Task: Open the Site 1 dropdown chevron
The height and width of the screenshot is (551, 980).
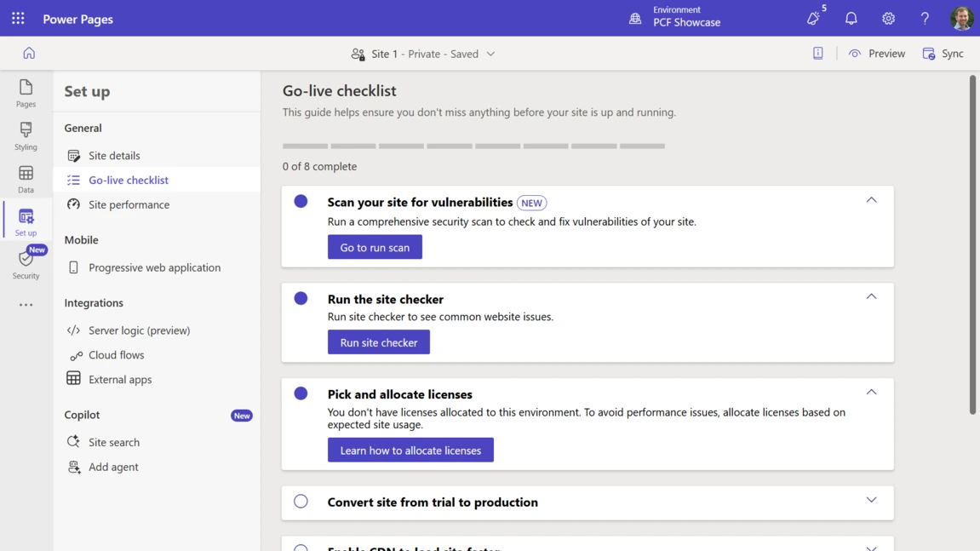Action: click(490, 54)
